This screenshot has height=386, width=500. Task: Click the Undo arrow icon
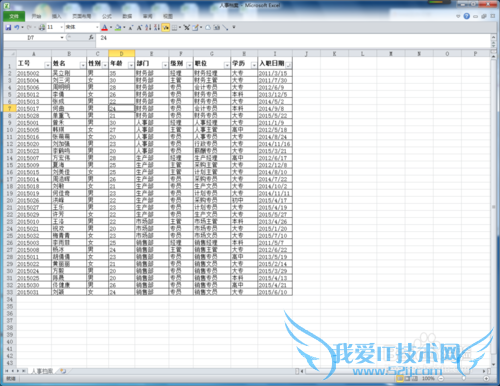click(16, 27)
